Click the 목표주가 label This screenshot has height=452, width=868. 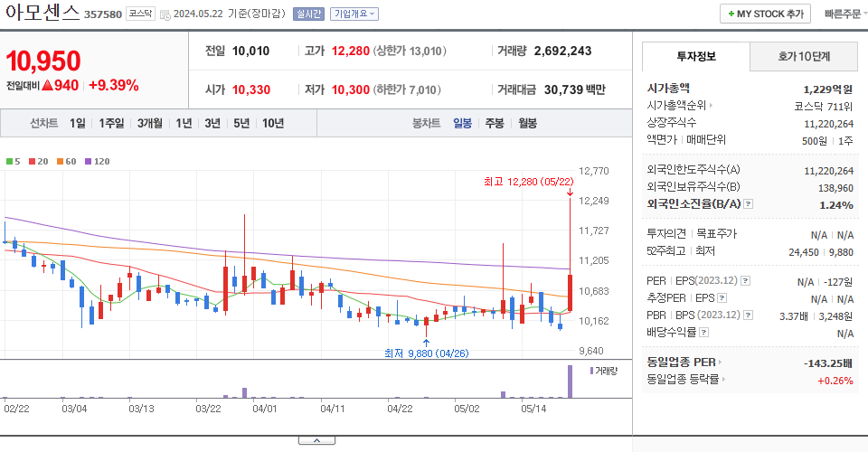[x=716, y=233]
